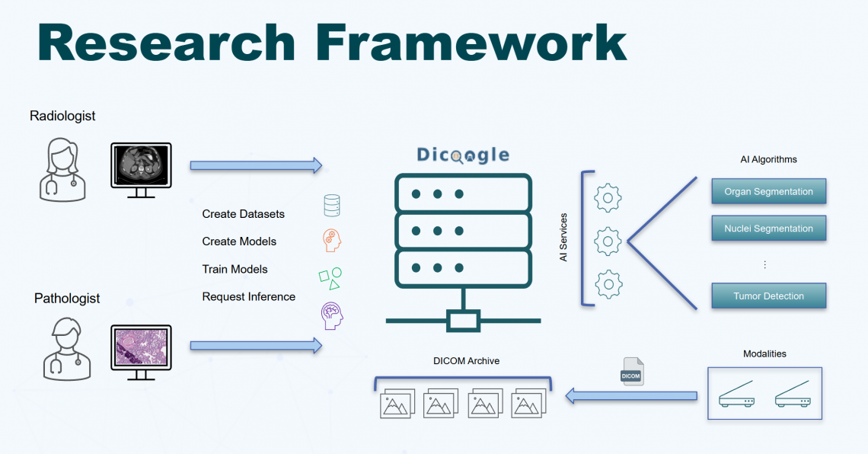Screen dimensions: 868x454
Task: Click the first image icon in DICOM Archive
Action: pyautogui.click(x=397, y=404)
